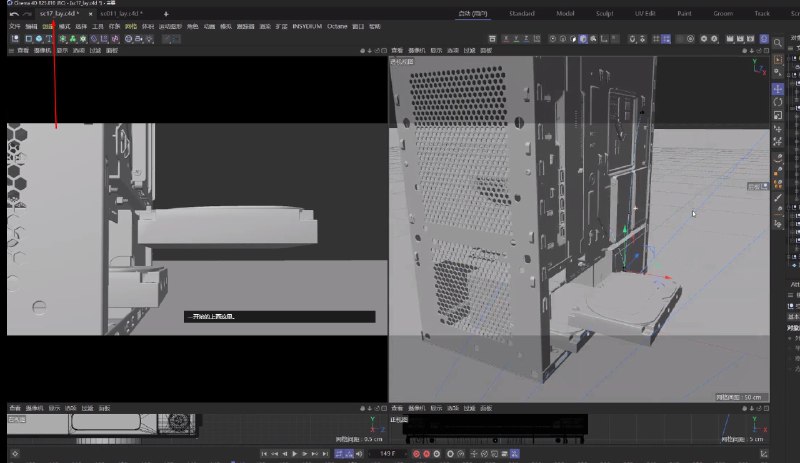Switch to sc17_lay.c4d document tab
This screenshot has height=463, width=800.
(x=60, y=13)
